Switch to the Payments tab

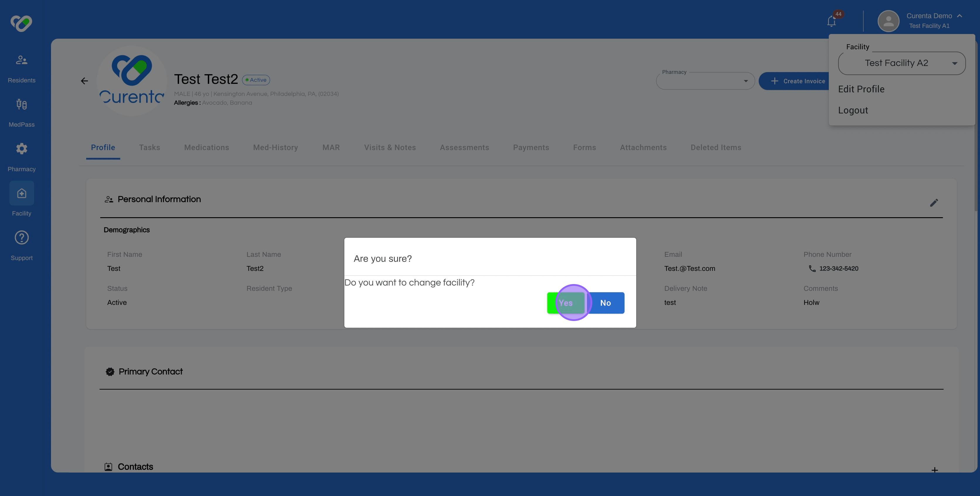point(531,148)
